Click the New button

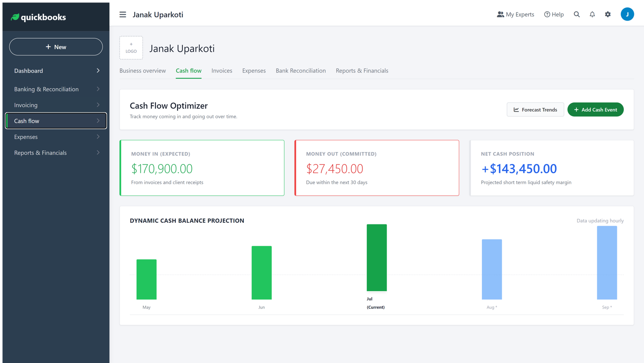56,47
